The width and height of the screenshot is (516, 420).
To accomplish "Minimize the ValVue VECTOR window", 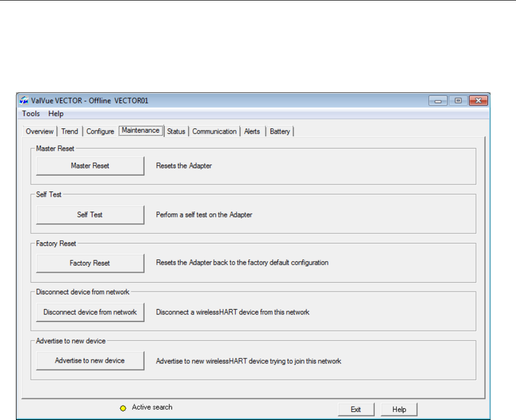I will 438,101.
